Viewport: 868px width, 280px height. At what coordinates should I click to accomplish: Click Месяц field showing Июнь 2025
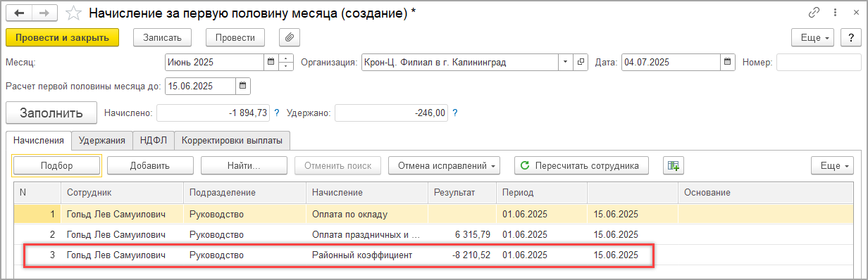click(x=214, y=62)
